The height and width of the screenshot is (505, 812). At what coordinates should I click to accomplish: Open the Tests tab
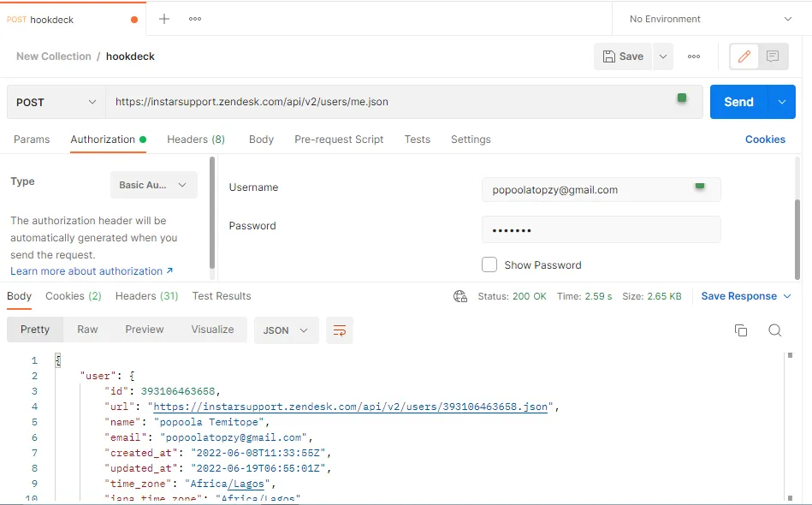417,140
